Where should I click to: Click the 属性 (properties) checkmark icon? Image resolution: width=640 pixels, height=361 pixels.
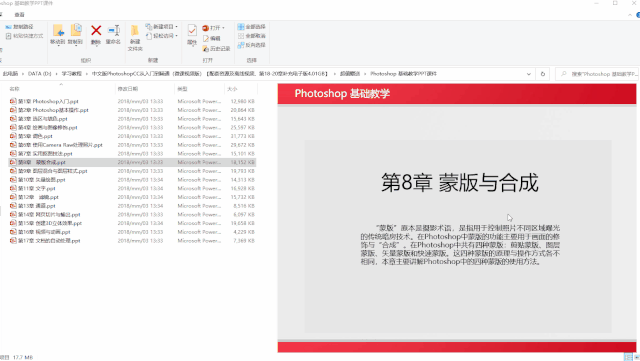click(x=192, y=31)
